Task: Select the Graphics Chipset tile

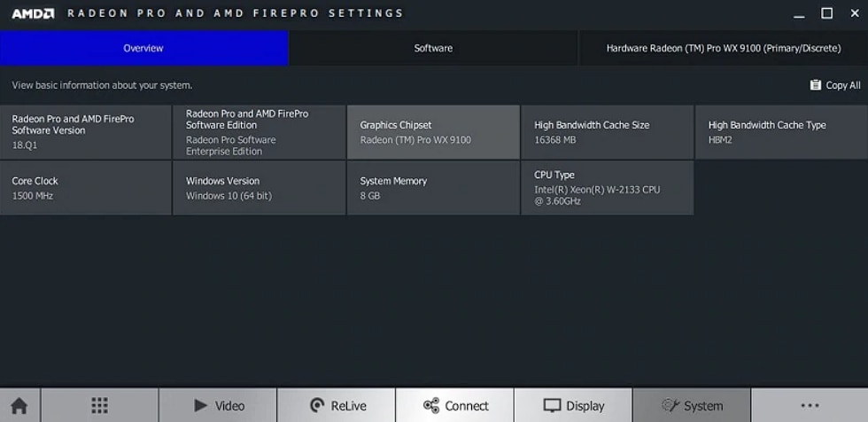Action: click(433, 132)
